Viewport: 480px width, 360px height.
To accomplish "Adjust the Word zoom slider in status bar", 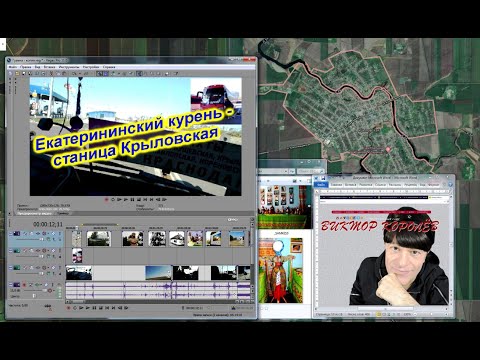I will click(x=431, y=314).
